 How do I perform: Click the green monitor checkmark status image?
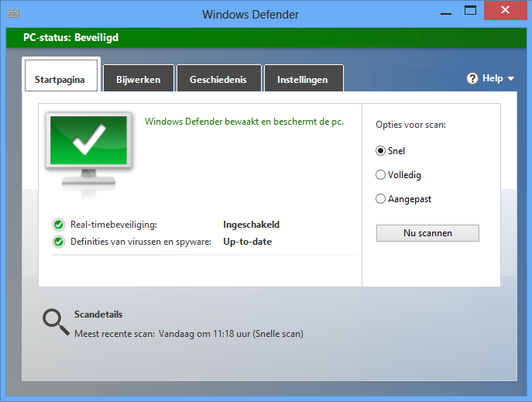click(x=88, y=154)
